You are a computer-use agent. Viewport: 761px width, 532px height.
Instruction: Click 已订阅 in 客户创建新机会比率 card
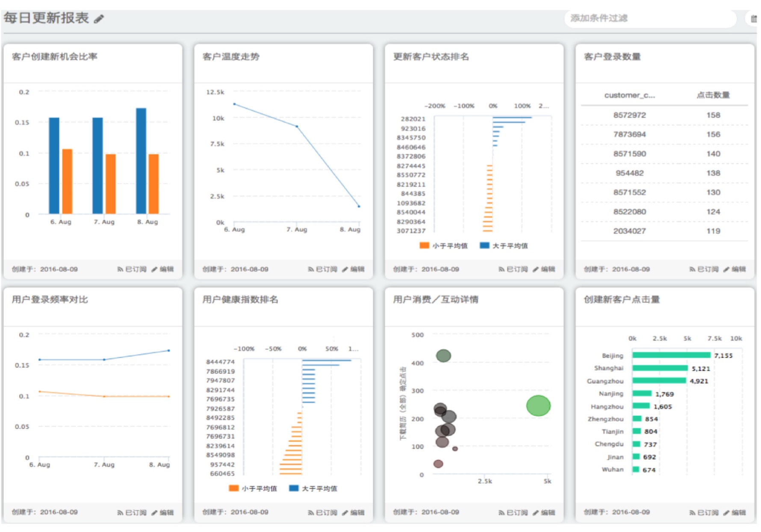point(132,269)
